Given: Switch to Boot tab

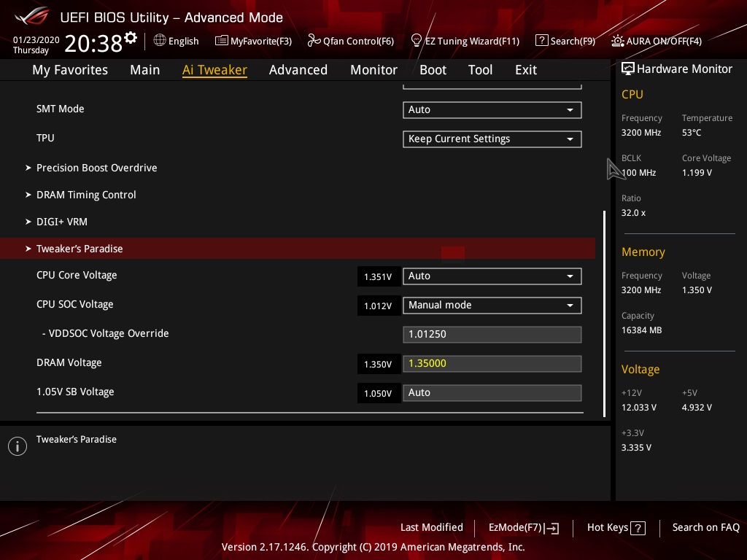Looking at the screenshot, I should pos(433,70).
